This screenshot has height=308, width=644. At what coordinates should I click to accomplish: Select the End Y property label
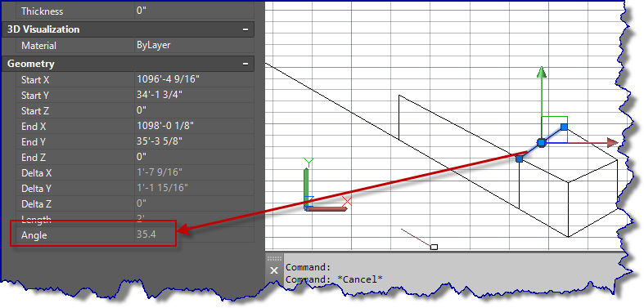[x=34, y=142]
